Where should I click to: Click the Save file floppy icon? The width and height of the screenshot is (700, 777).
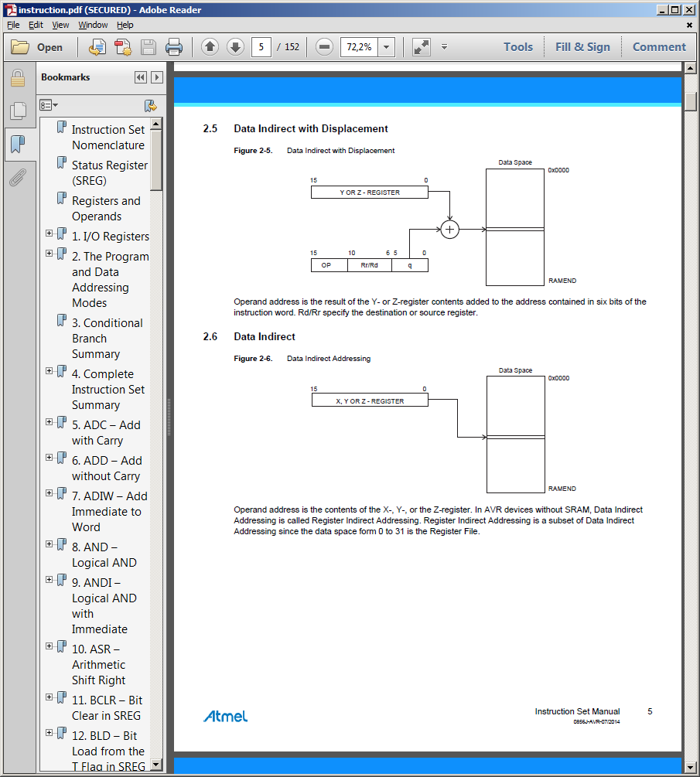149,47
